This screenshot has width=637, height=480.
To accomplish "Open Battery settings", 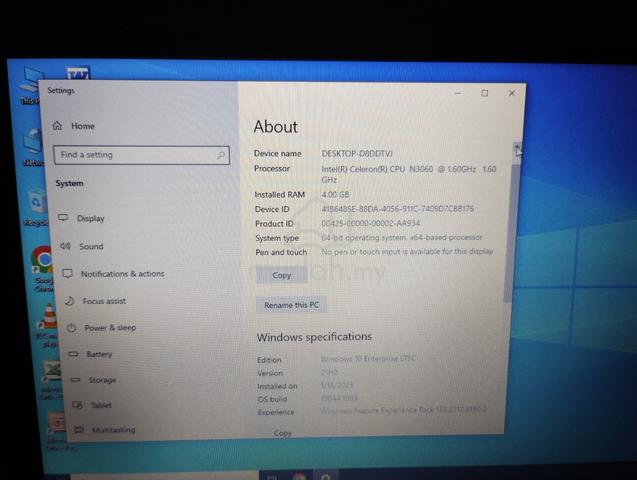I will (99, 355).
